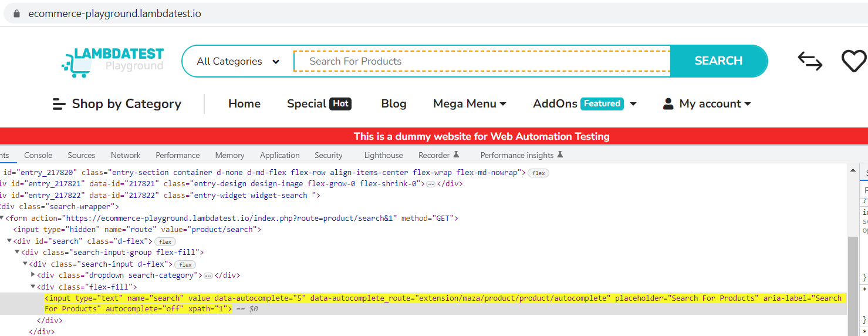
Task: Click the scrollbar up arrow in Elements panel
Action: [853, 170]
